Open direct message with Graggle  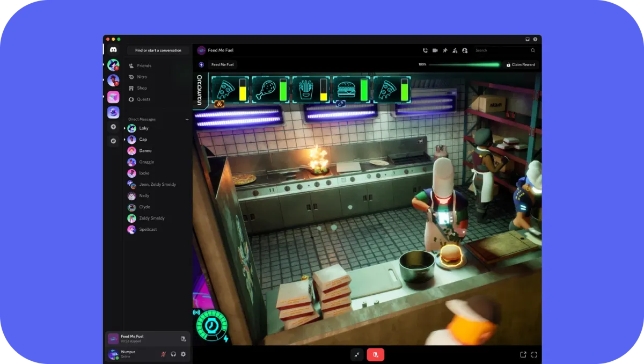(x=158, y=162)
